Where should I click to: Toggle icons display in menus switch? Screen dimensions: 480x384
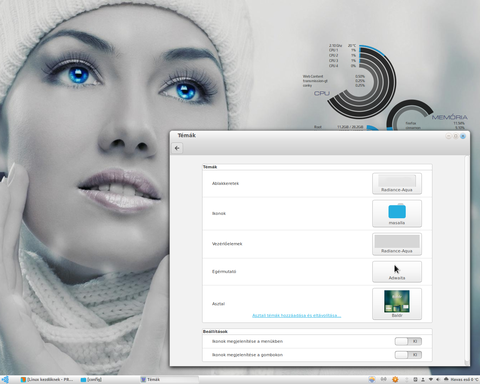click(408, 341)
